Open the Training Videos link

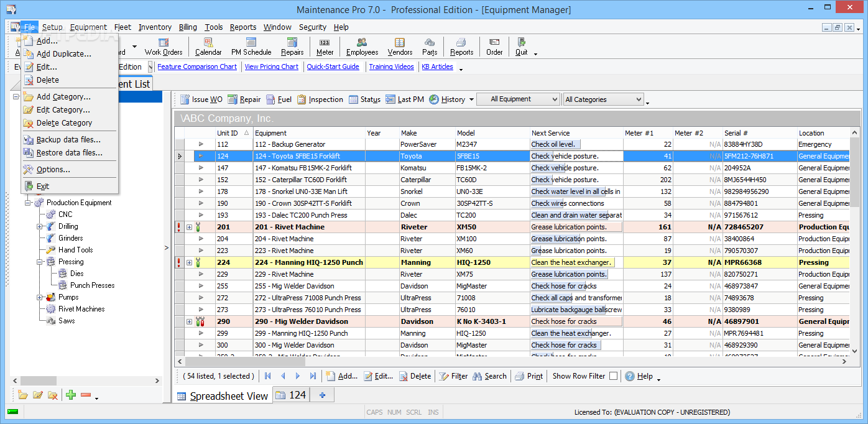[x=392, y=67]
